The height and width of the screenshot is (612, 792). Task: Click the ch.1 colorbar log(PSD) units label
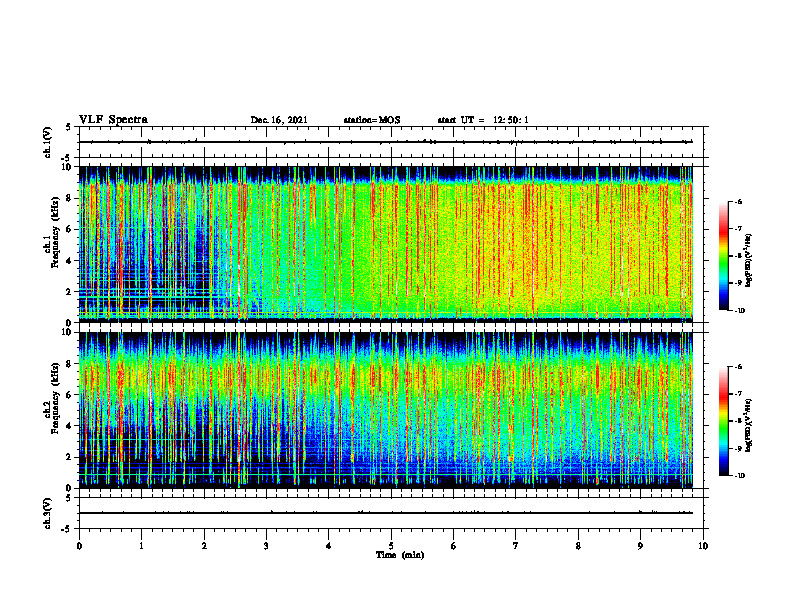[x=749, y=260]
